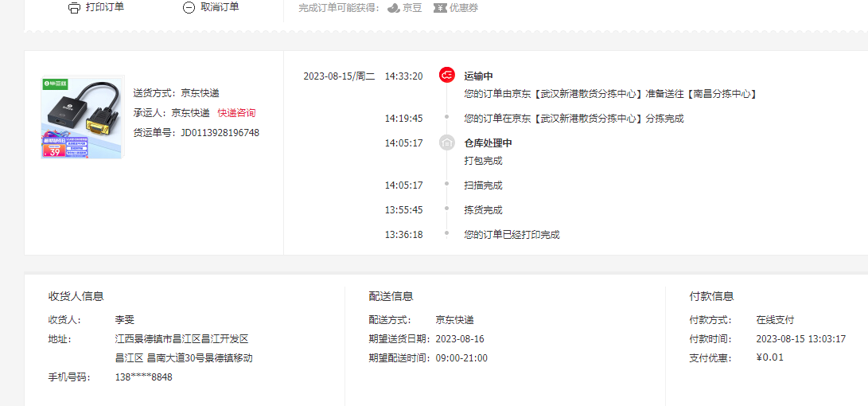Click the 拣货完成 tracking entry
This screenshot has width=868, height=406.
(483, 210)
